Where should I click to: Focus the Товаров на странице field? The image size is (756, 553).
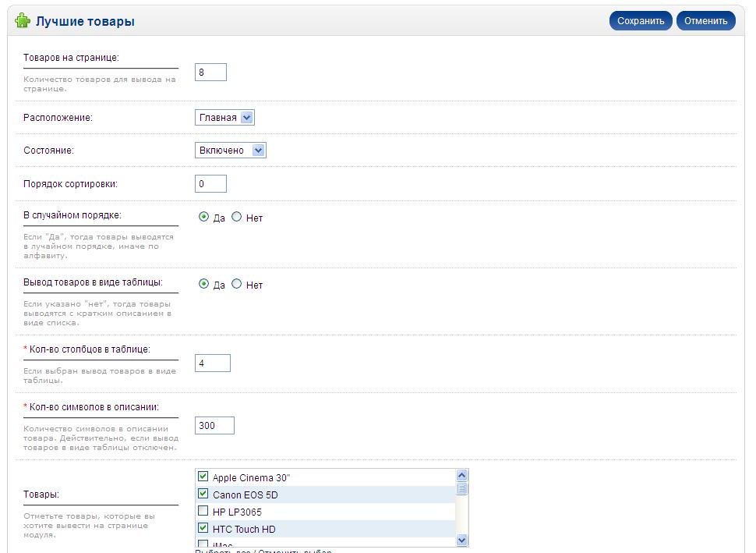[210, 73]
